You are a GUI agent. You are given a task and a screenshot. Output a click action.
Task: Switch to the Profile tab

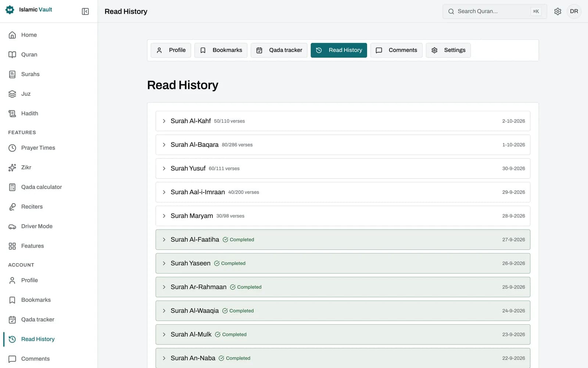171,50
